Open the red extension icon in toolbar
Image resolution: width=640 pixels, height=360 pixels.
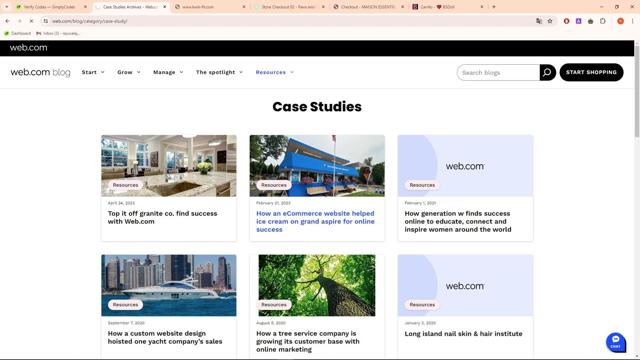point(567,21)
